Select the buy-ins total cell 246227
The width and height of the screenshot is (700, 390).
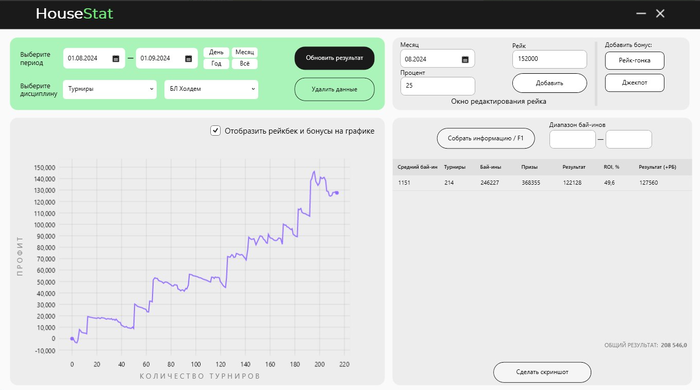(490, 183)
